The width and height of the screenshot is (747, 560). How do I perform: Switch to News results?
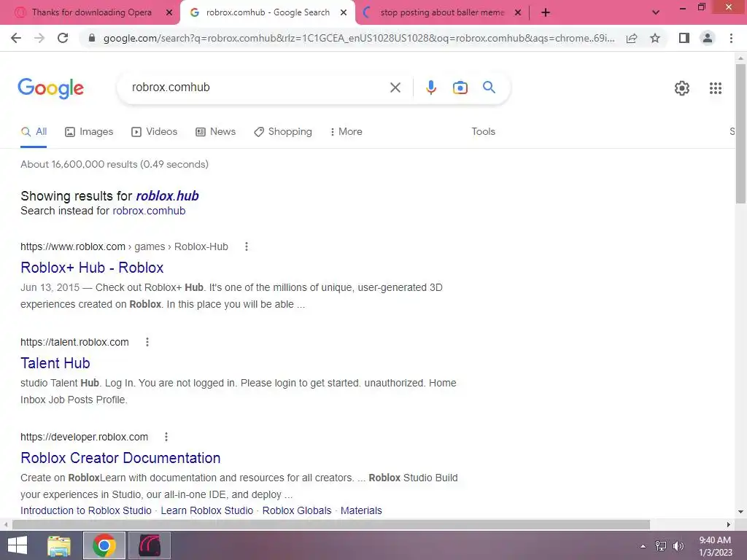(216, 132)
